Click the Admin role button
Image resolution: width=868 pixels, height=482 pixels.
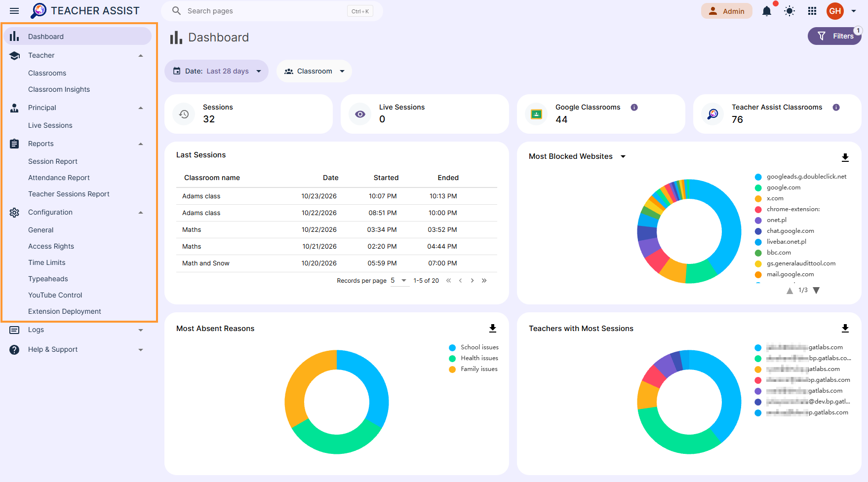(x=727, y=11)
